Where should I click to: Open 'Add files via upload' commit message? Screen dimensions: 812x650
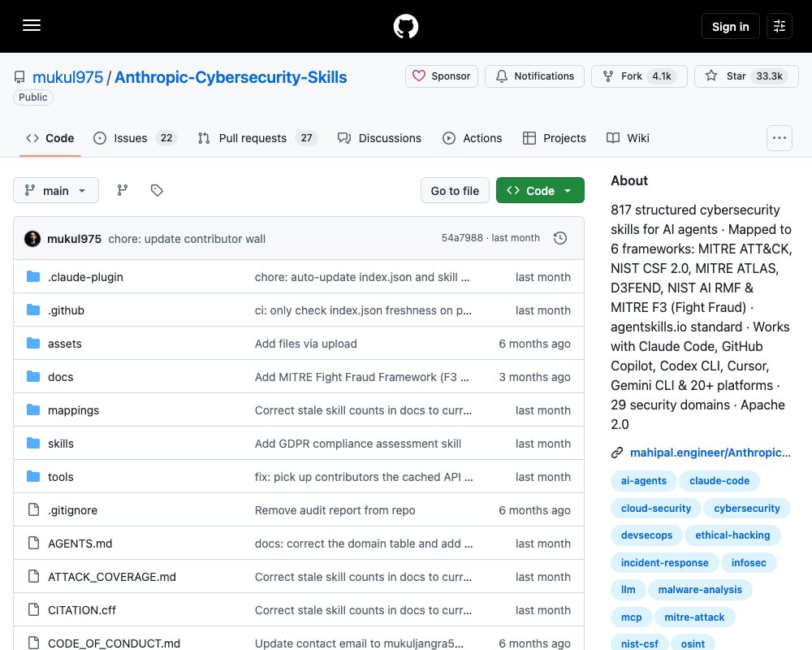click(x=305, y=344)
